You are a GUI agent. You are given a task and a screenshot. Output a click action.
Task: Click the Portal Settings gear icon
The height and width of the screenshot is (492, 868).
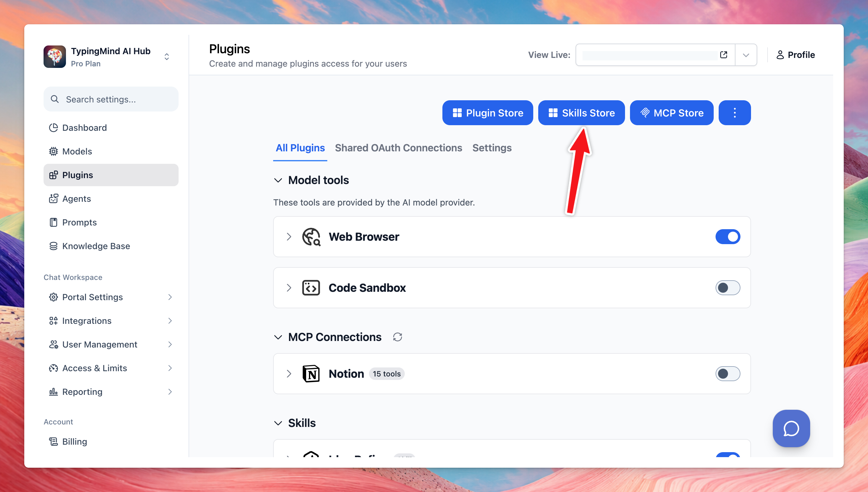pos(53,297)
